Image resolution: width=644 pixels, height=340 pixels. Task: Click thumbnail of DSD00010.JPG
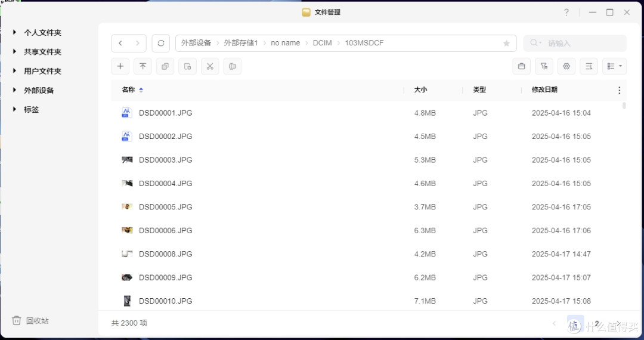[x=127, y=301]
